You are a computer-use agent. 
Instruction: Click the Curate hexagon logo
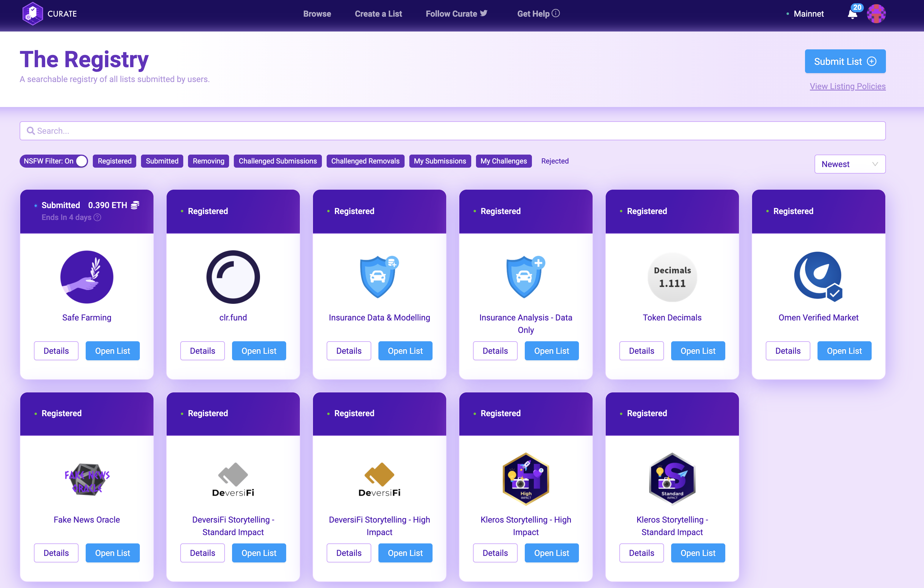tap(33, 14)
